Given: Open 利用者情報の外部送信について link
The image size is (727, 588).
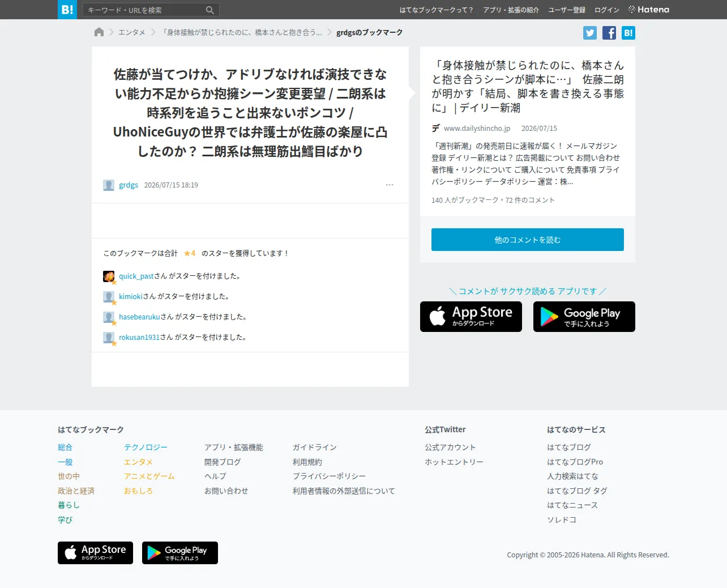Looking at the screenshot, I should [344, 491].
